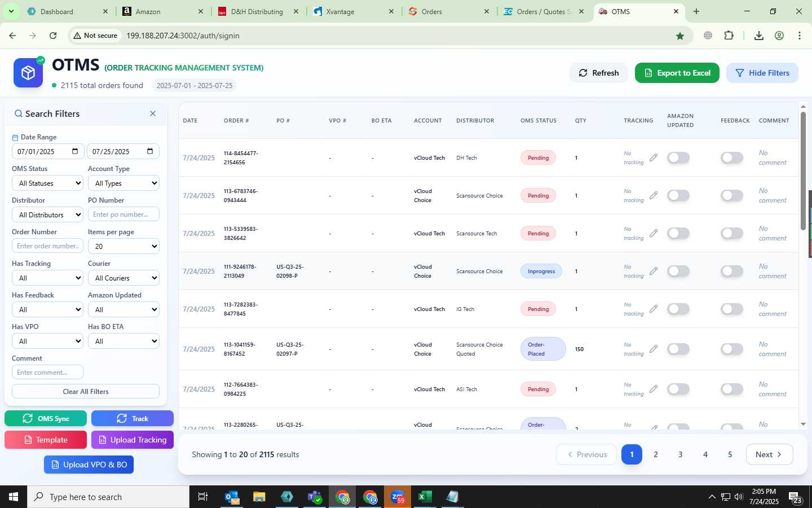
Task: Expand the Distributor dropdown
Action: pos(47,214)
